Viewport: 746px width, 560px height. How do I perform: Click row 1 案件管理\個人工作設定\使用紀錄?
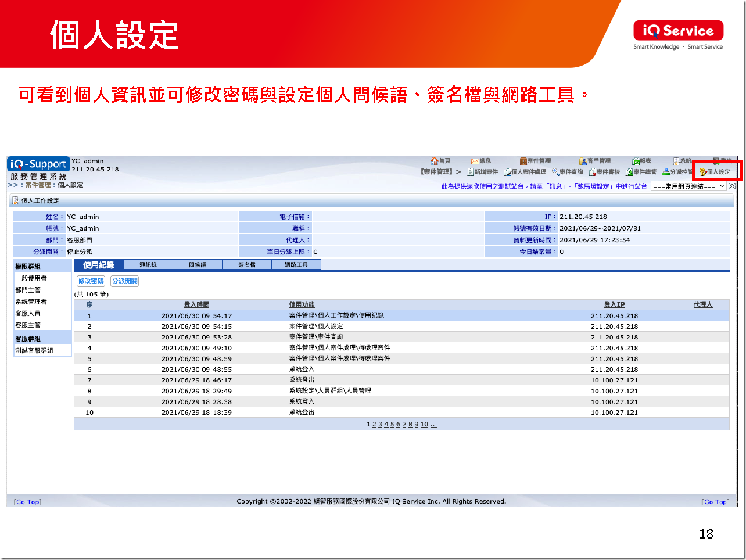[336, 315]
